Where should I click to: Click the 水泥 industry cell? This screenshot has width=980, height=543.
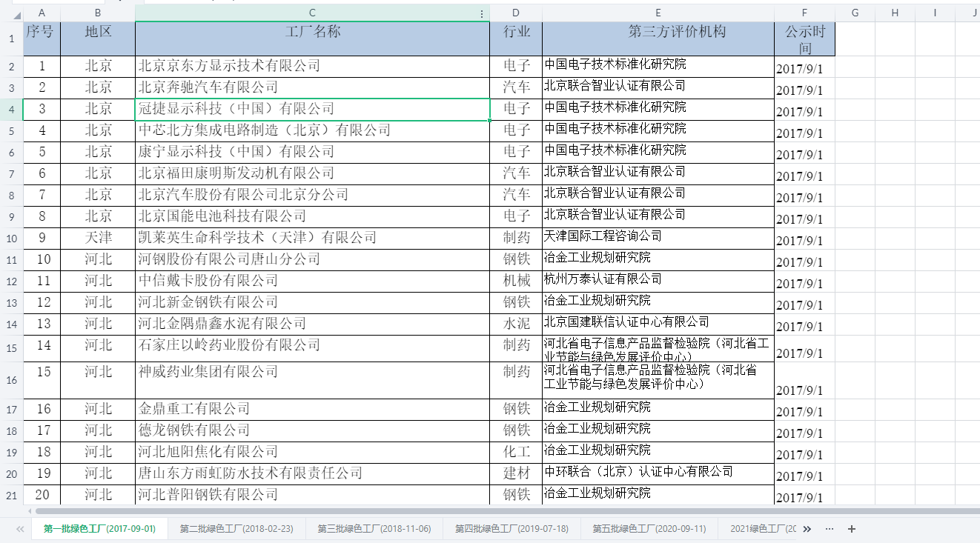[x=516, y=324]
